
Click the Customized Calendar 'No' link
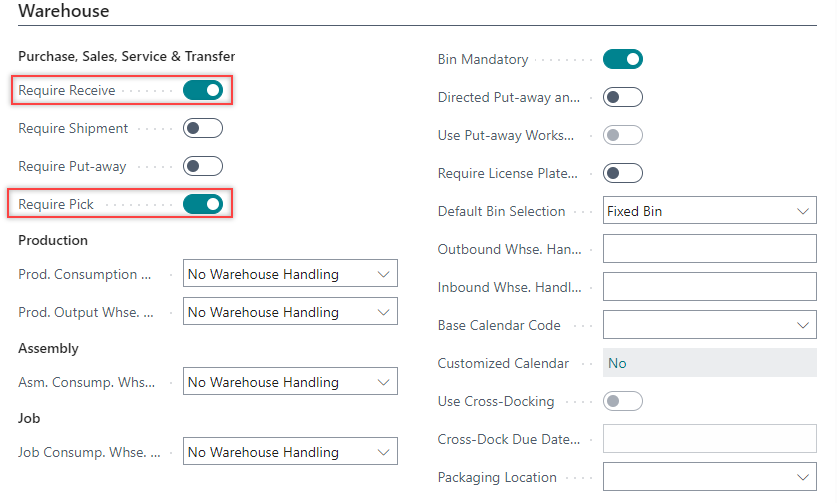(x=617, y=363)
